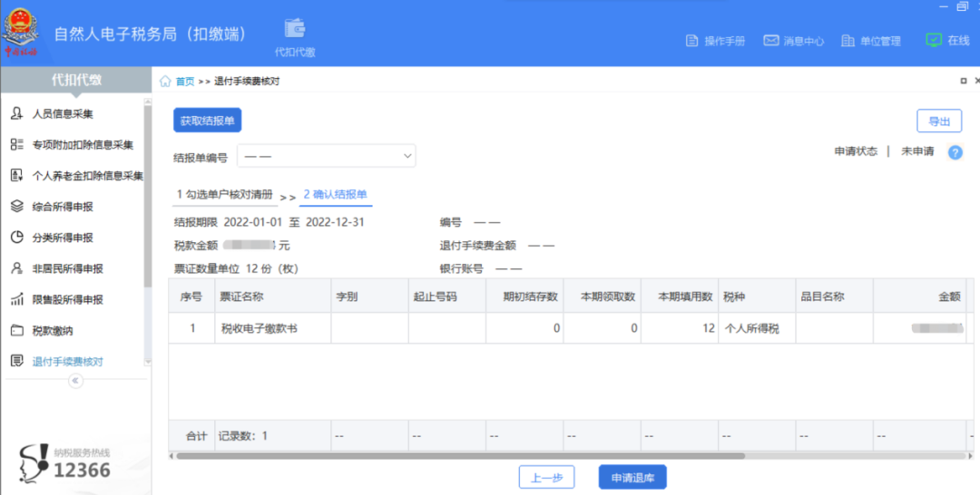Switch to step 1 勾选单户核对清册
The image size is (980, 495).
[224, 195]
